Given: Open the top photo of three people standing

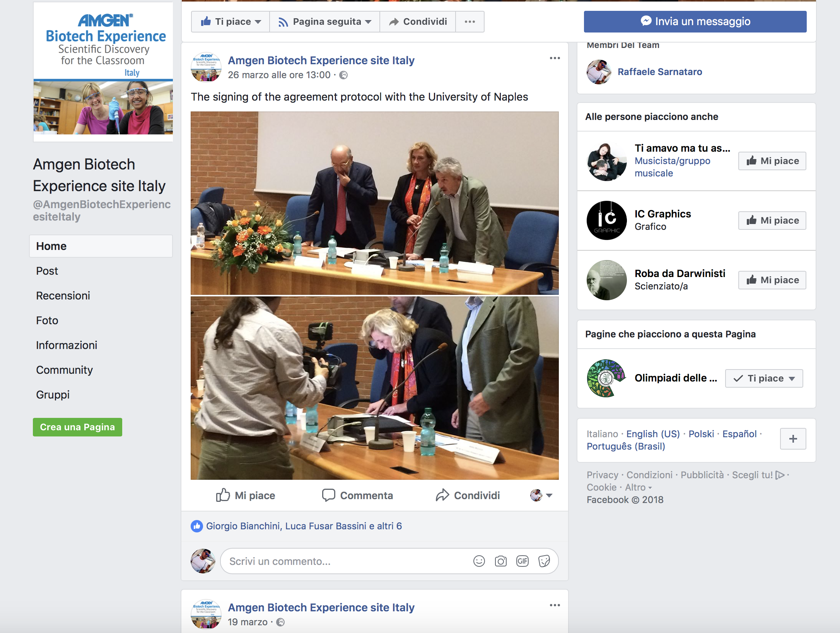Looking at the screenshot, I should [374, 203].
